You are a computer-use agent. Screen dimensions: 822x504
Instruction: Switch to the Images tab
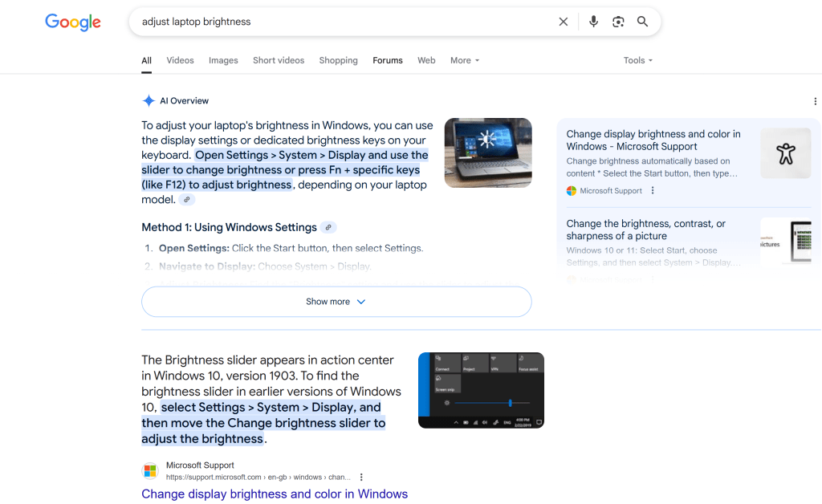(x=223, y=60)
